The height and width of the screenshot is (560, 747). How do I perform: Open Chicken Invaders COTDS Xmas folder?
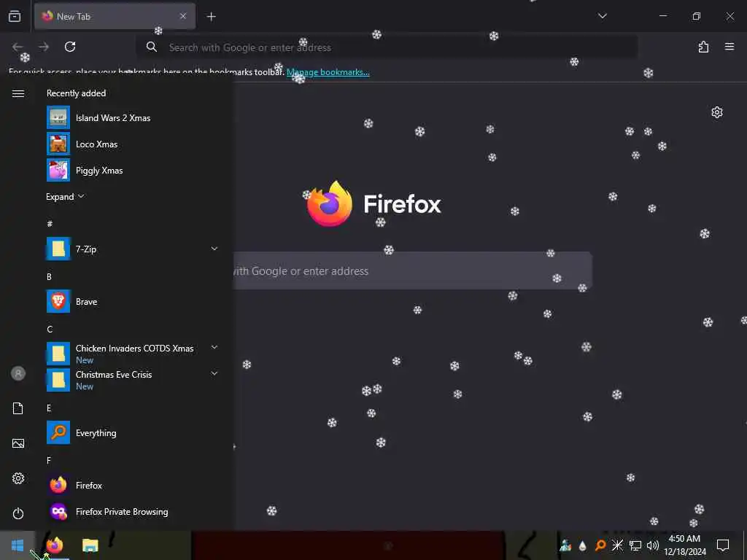132,354
